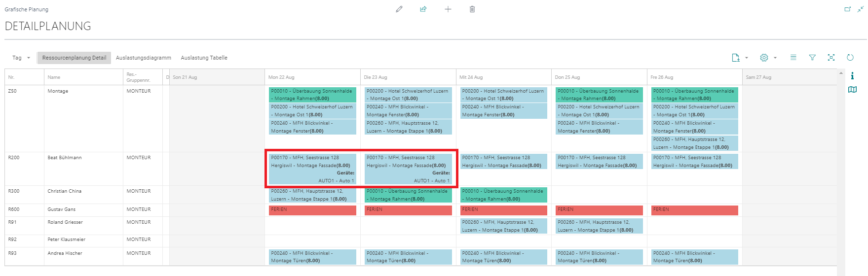868x276 pixels.
Task: Click the plus icon to add new
Action: point(448,9)
